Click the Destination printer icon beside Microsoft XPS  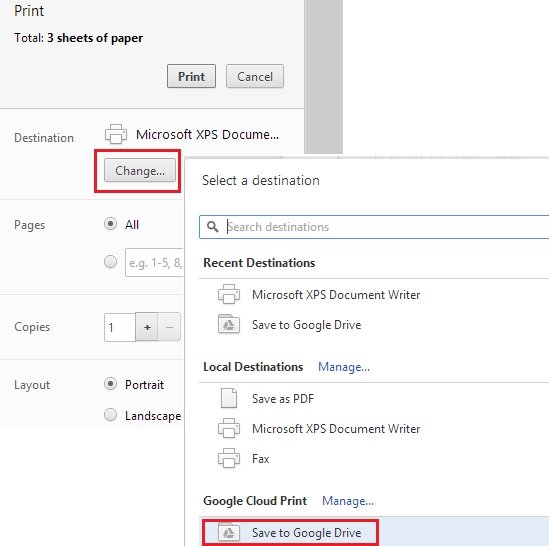[x=116, y=134]
